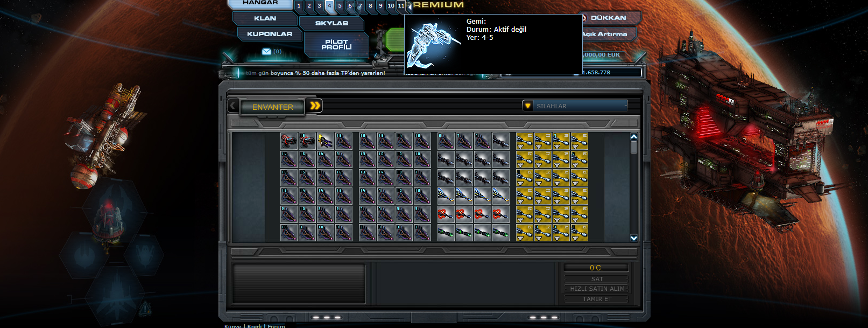Pick the third-row purple item labeled 14
The height and width of the screenshot is (328, 868).
(x=386, y=178)
